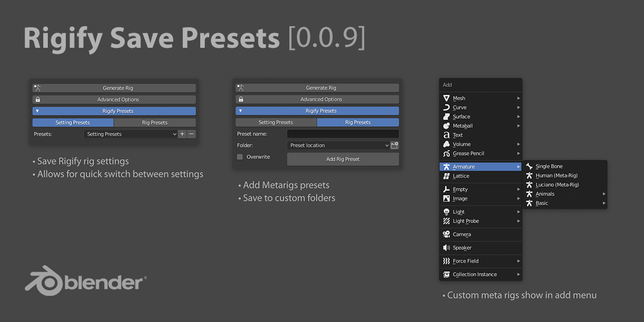
Task: Select Rig Presets tab in middle panel
Action: pyautogui.click(x=358, y=122)
